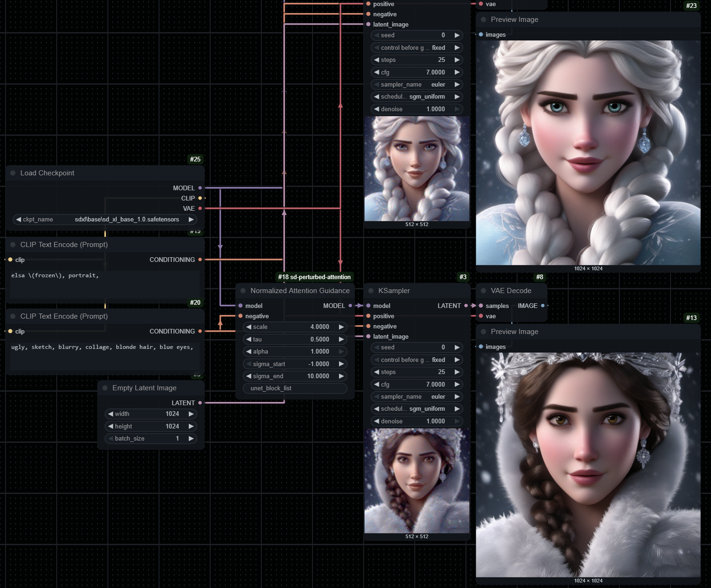The image size is (711, 588).
Task: Open scheduler sgm_uniform combo in KSampler #3
Action: click(x=417, y=409)
